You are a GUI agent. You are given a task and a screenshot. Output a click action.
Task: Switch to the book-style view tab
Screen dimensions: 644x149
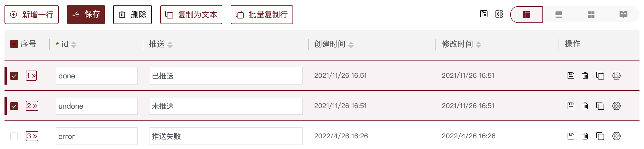tap(623, 15)
